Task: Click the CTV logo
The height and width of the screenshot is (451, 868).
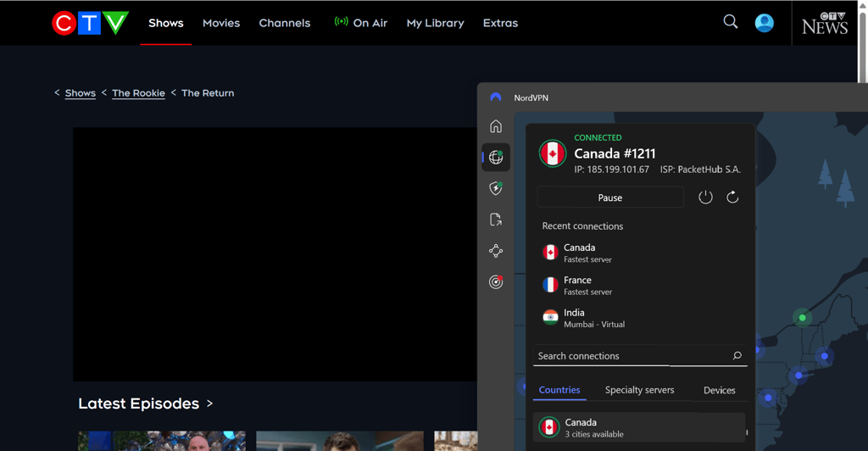Action: point(90,23)
